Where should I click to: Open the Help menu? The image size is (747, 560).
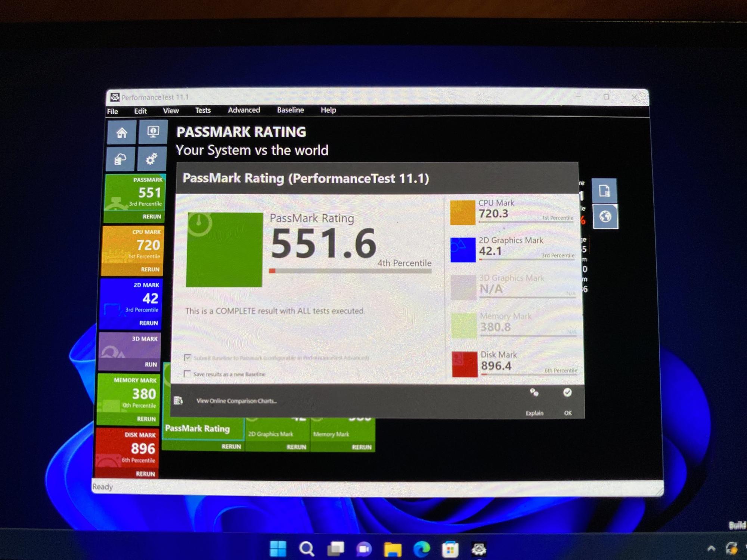point(328,110)
